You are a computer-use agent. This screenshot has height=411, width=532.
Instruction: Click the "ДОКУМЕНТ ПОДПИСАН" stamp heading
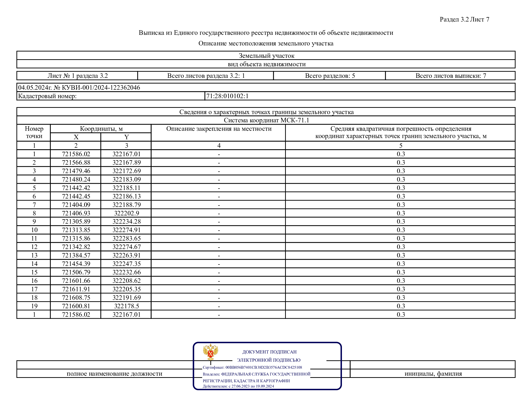(x=269, y=352)
